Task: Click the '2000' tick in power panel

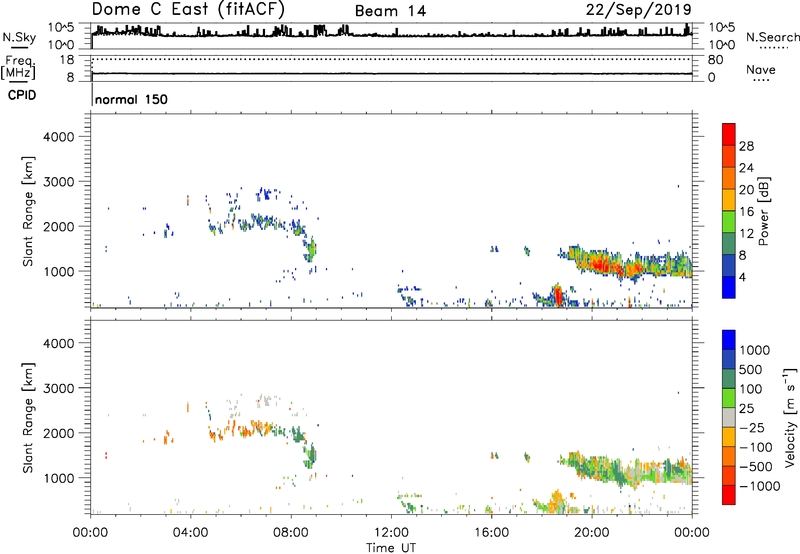Action: [x=58, y=226]
